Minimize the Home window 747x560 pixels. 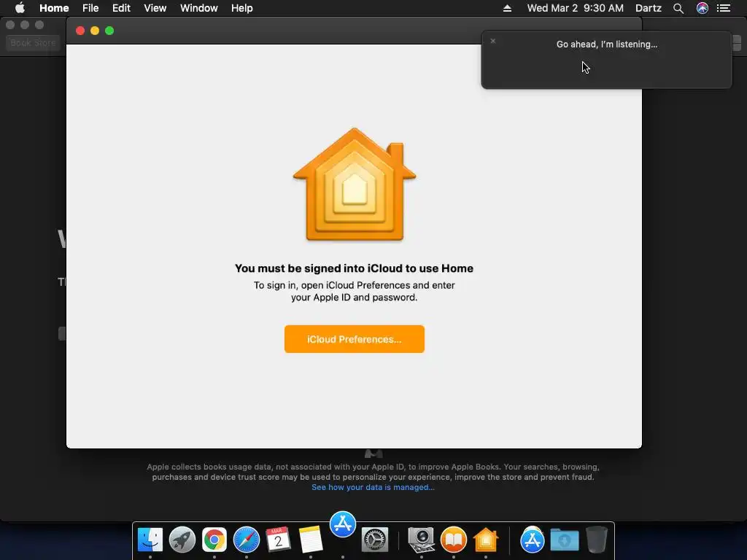click(x=95, y=31)
